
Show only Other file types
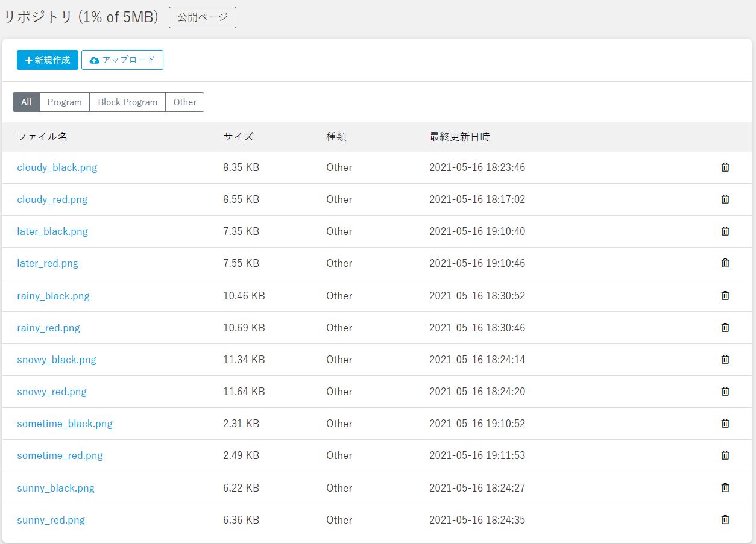point(184,102)
